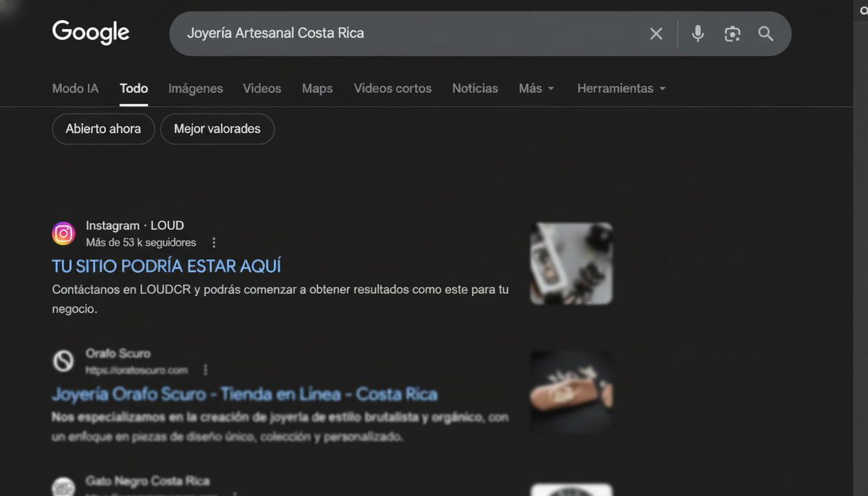Toggle the 'Abierto ahora' filter chip
The height and width of the screenshot is (496, 868).
[103, 129]
